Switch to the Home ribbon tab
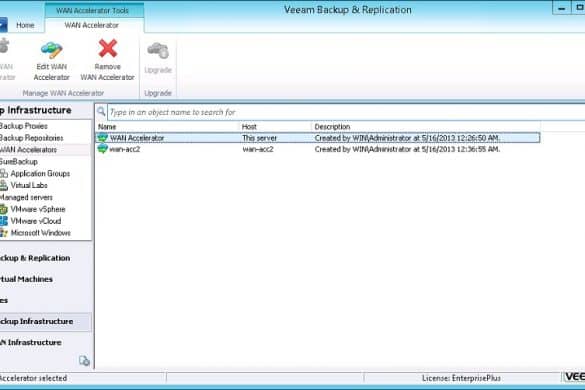 point(25,25)
